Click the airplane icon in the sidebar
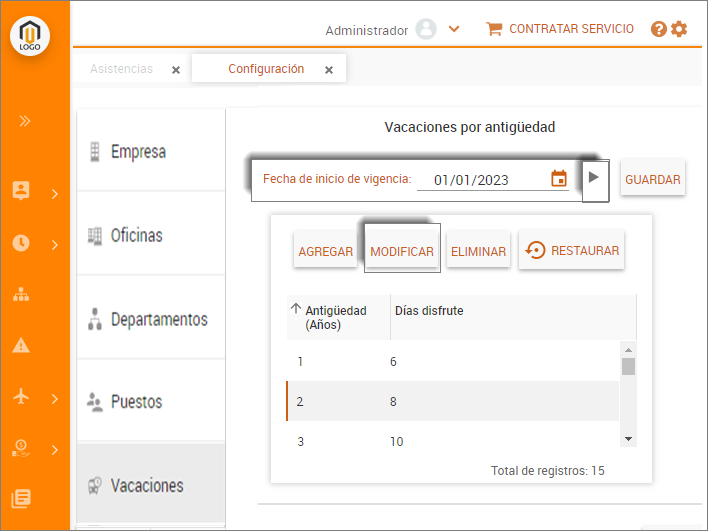The height and width of the screenshot is (531, 708). click(x=21, y=396)
